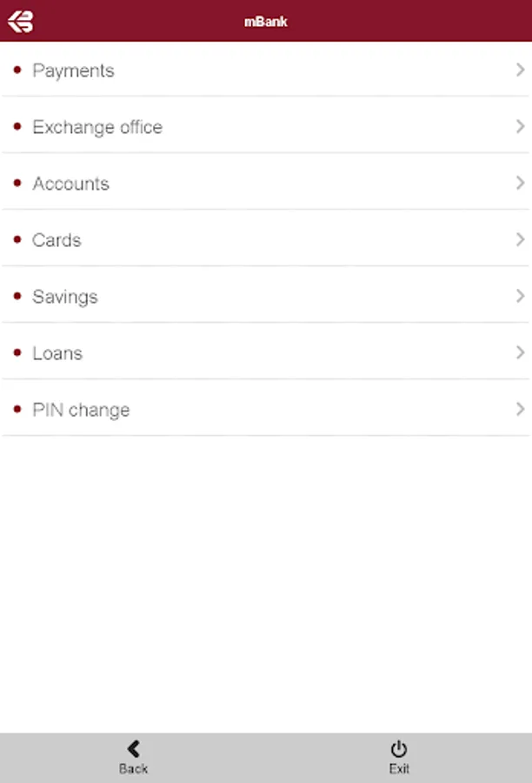Open the PIN change option
532x783 pixels.
(x=266, y=409)
